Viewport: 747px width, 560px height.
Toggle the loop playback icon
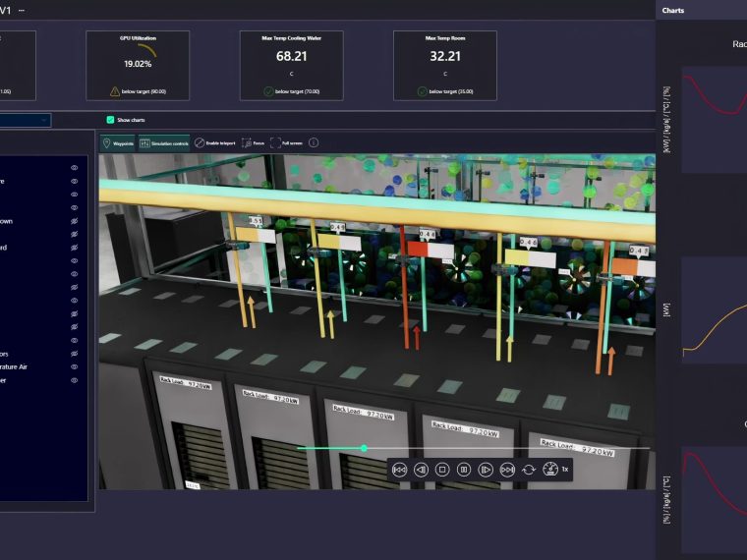tap(529, 470)
